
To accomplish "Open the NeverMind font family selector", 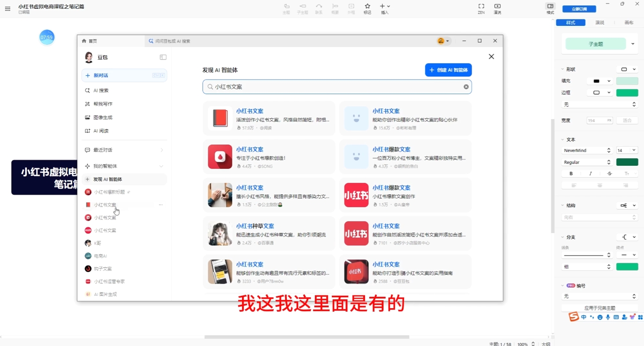I will click(587, 150).
